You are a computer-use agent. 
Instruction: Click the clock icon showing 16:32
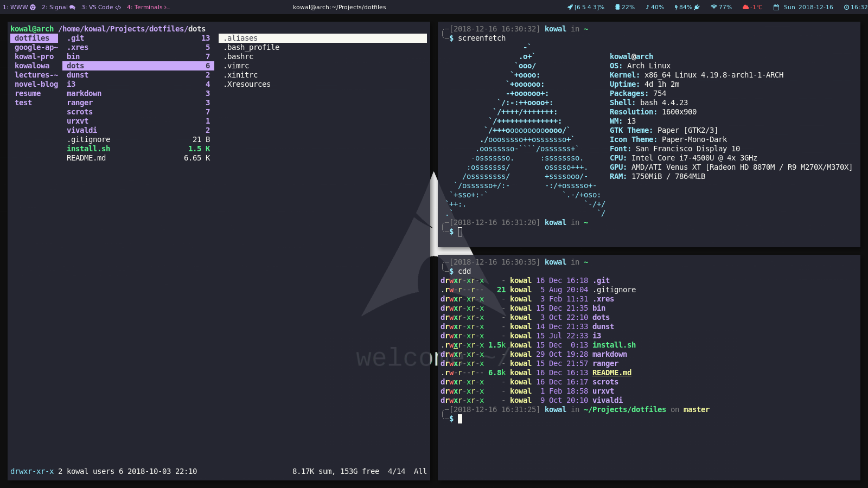pyautogui.click(x=846, y=7)
